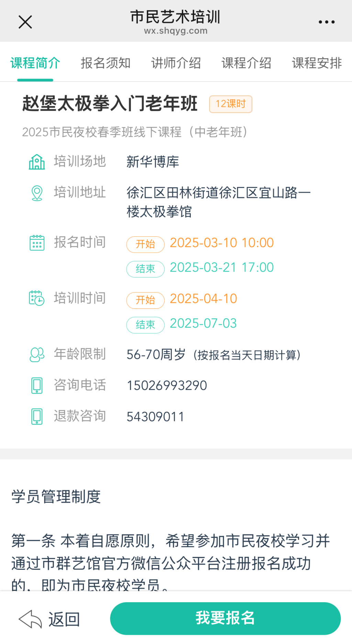Select the 课程简介 tab
The image size is (352, 644).
(x=35, y=63)
